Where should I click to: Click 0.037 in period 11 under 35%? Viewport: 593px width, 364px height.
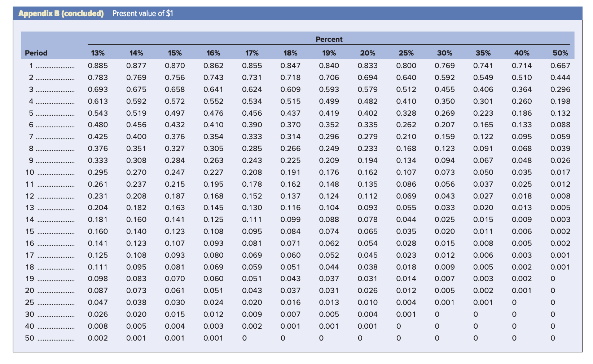pyautogui.click(x=483, y=184)
